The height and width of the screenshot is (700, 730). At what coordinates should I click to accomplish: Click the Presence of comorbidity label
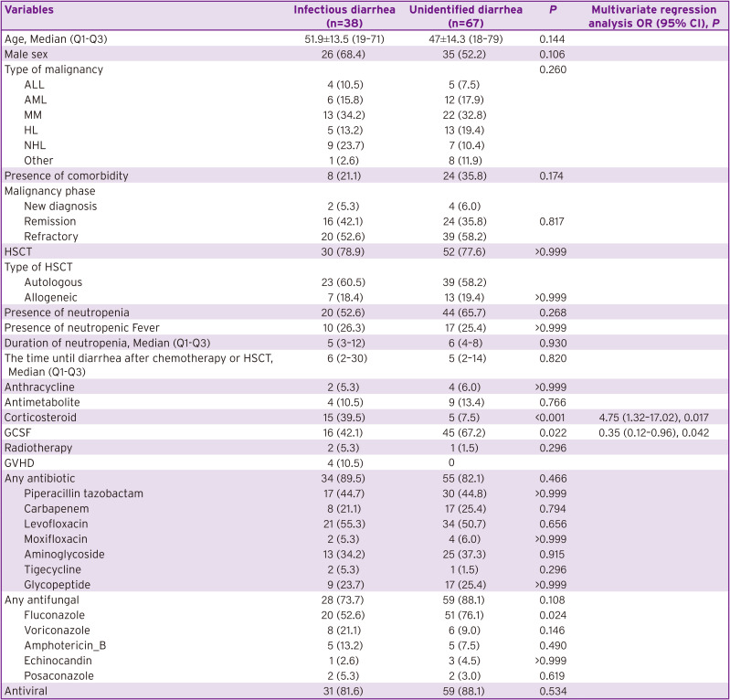pos(66,175)
